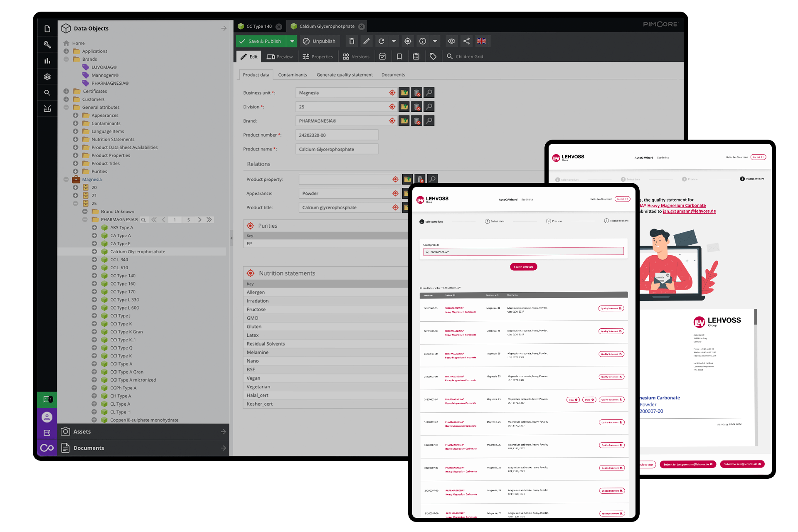Click the rename pencil icon in toolbar

tap(366, 41)
